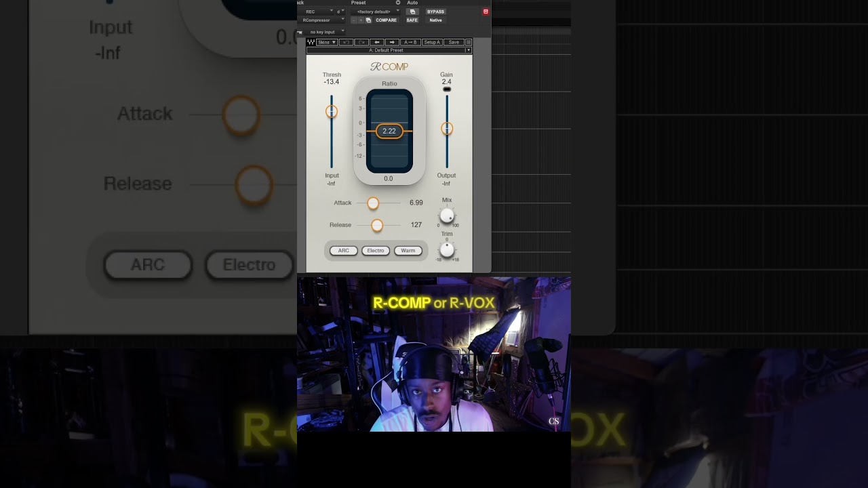Click the Mix knob
Screen dimensions: 868x488
pos(447,216)
